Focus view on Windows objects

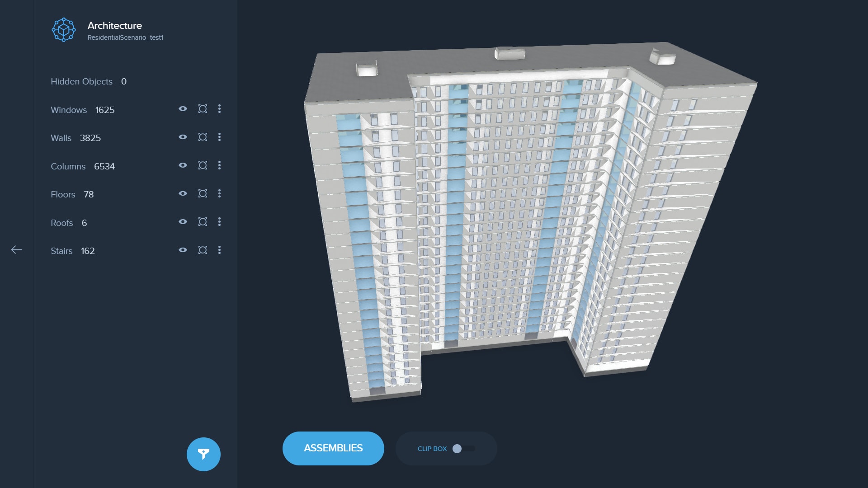click(x=203, y=109)
